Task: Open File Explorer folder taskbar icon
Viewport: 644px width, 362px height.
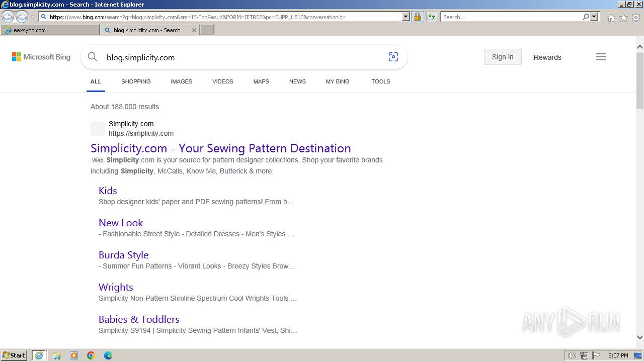Action: tap(57, 355)
